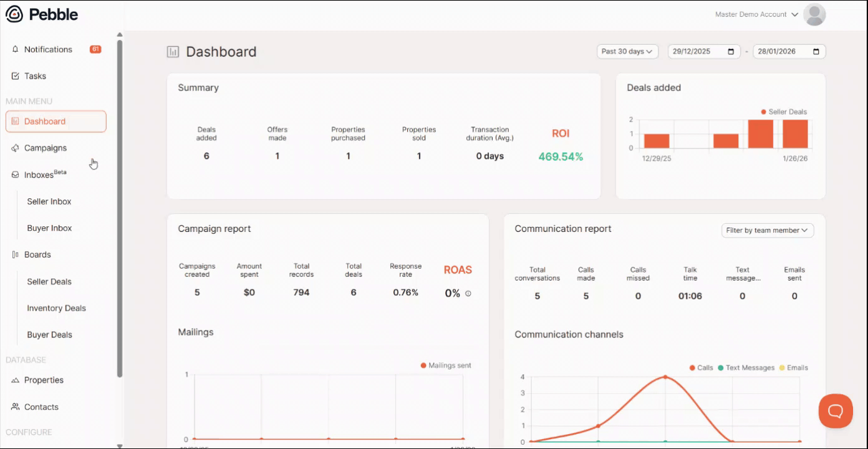
Task: Open the Properties house icon
Action: (16, 380)
